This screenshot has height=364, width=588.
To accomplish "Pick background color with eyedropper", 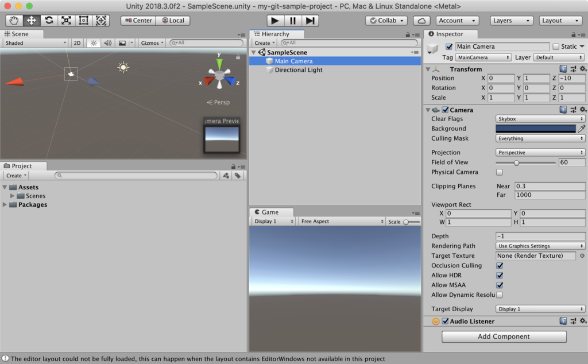I will coord(582,129).
